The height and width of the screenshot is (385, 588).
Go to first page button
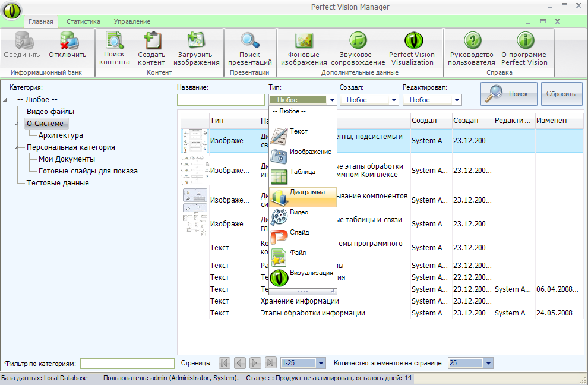(225, 363)
